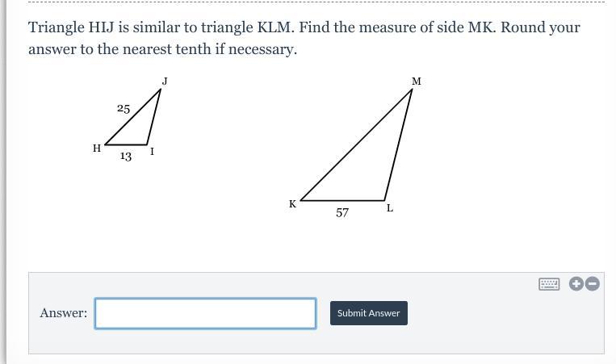The width and height of the screenshot is (616, 364).
Task: Click vertex label K
Action: click(293, 204)
